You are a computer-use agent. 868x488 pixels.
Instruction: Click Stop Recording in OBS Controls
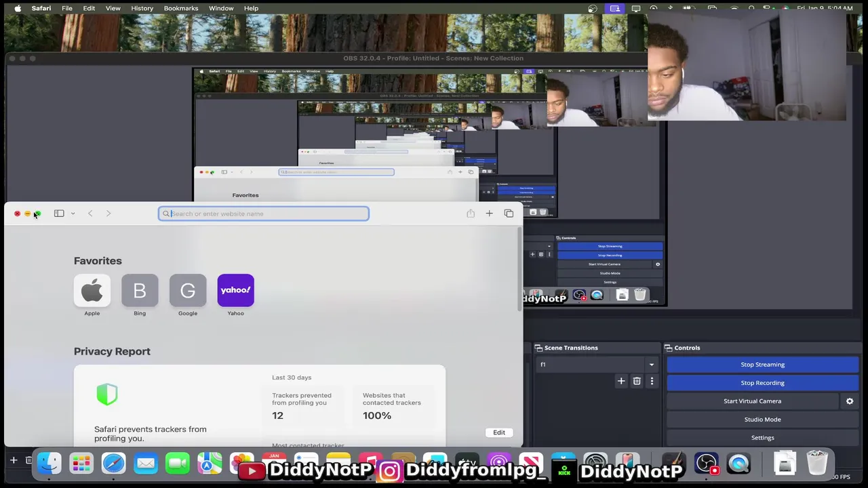coord(762,383)
